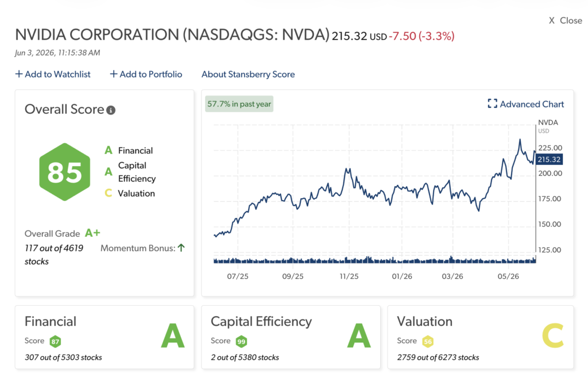The image size is (588, 389).
Task: Click the Capital Efficiency score 99 badge
Action: (241, 341)
